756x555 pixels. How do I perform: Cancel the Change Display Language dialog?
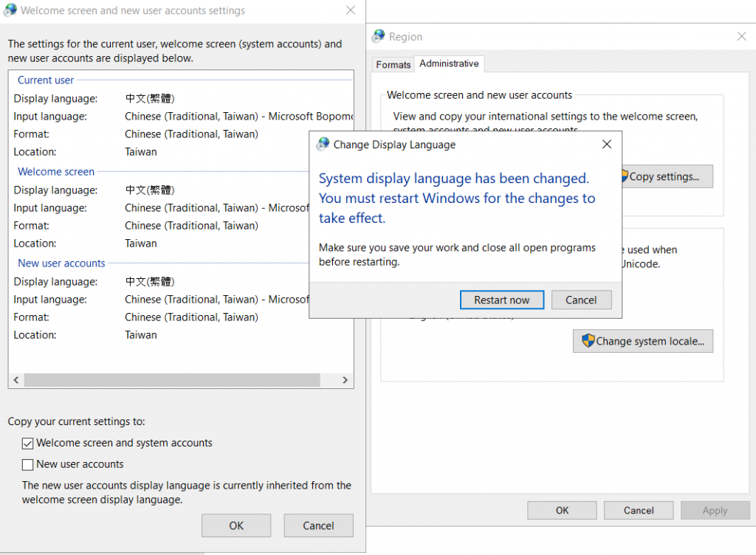tap(581, 300)
